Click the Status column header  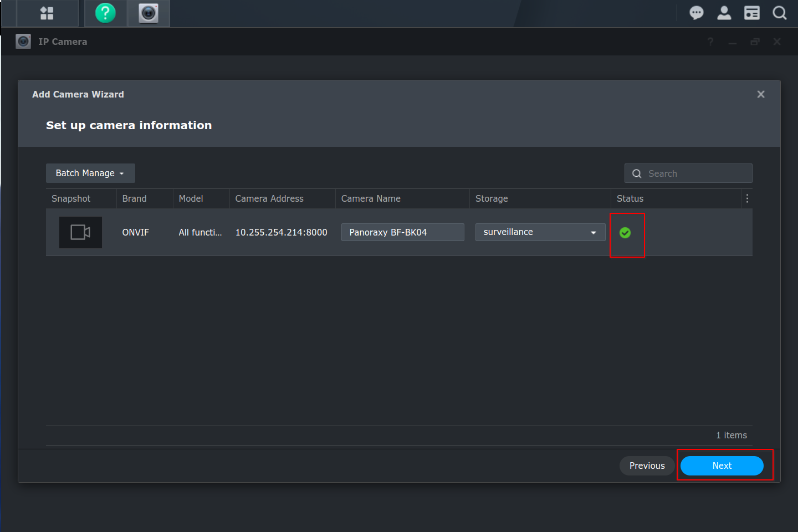(x=630, y=198)
